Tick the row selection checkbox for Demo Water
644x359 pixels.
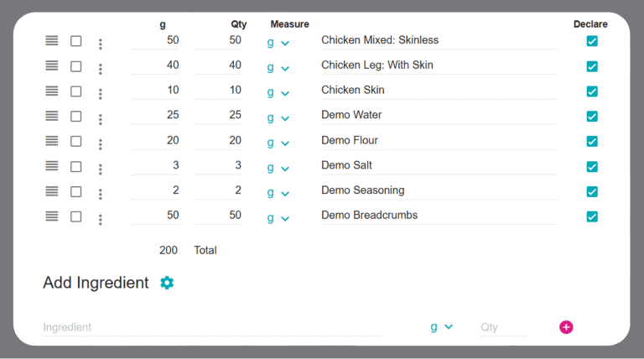pyautogui.click(x=76, y=116)
